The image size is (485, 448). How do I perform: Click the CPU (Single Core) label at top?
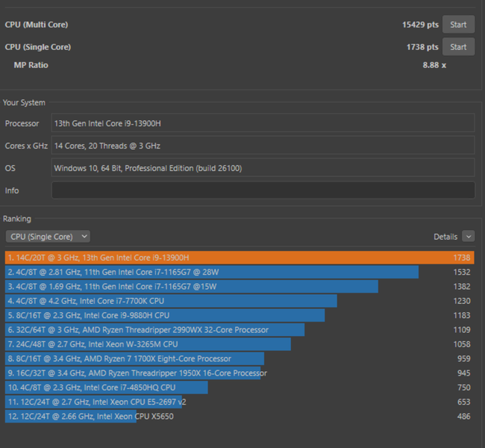(38, 47)
